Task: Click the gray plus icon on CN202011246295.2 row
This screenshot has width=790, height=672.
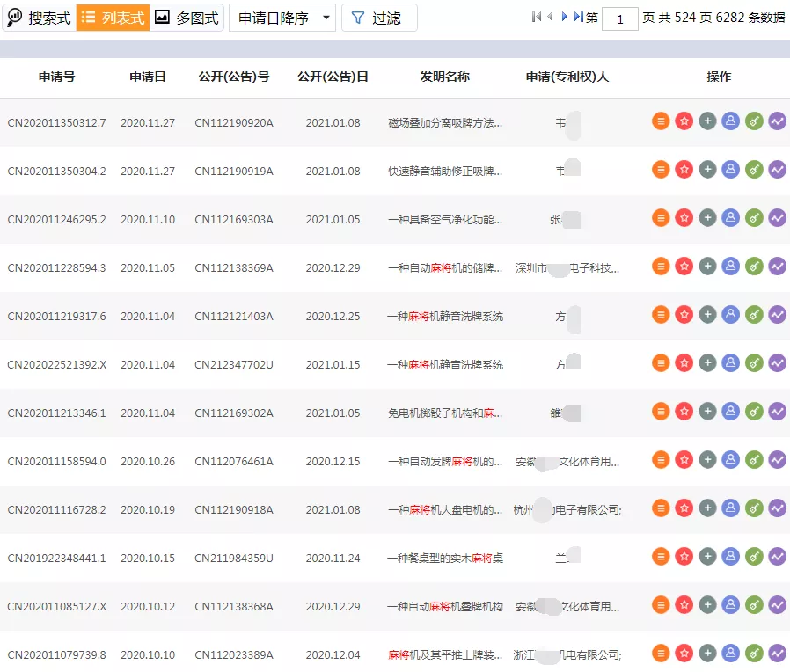Action: point(707,218)
